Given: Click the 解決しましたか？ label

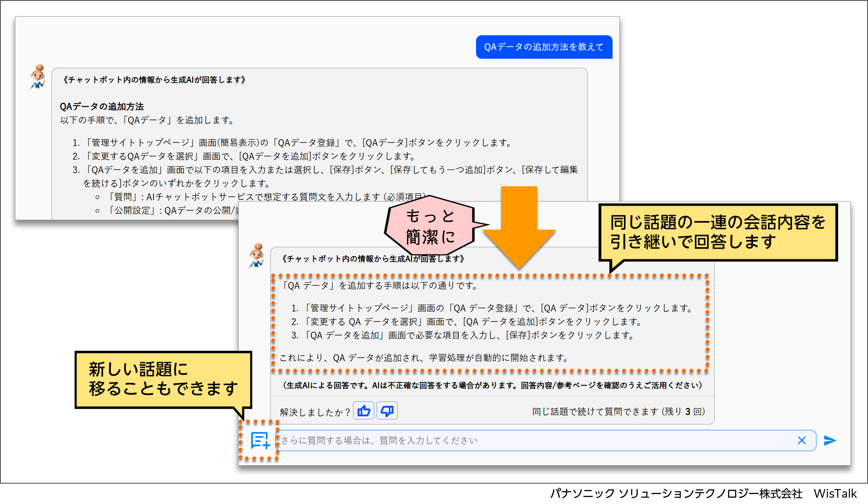Looking at the screenshot, I should coord(315,412).
